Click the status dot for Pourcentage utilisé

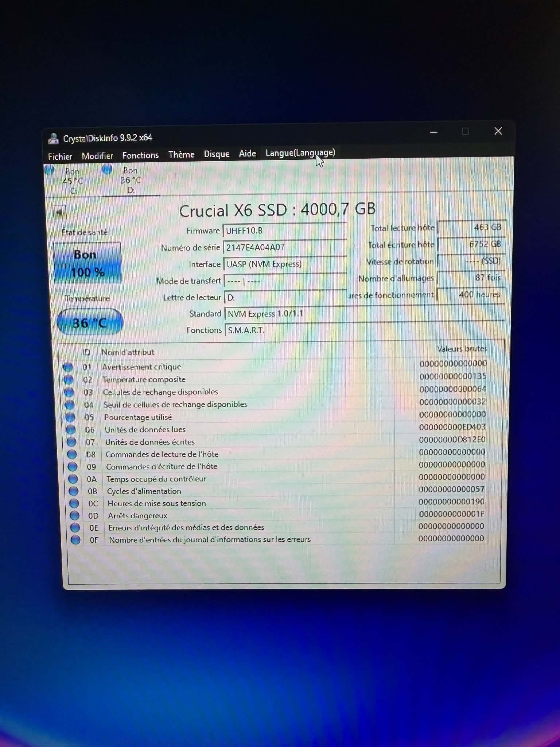click(70, 417)
